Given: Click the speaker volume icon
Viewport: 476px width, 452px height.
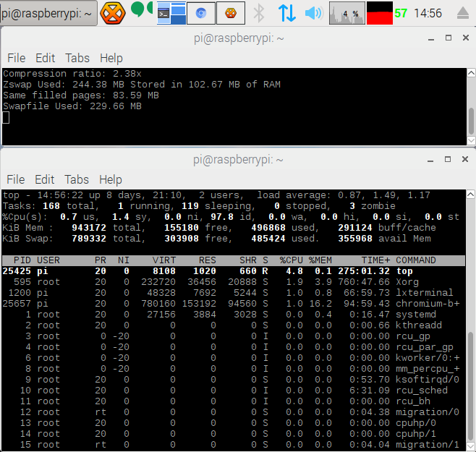Looking at the screenshot, I should (313, 13).
